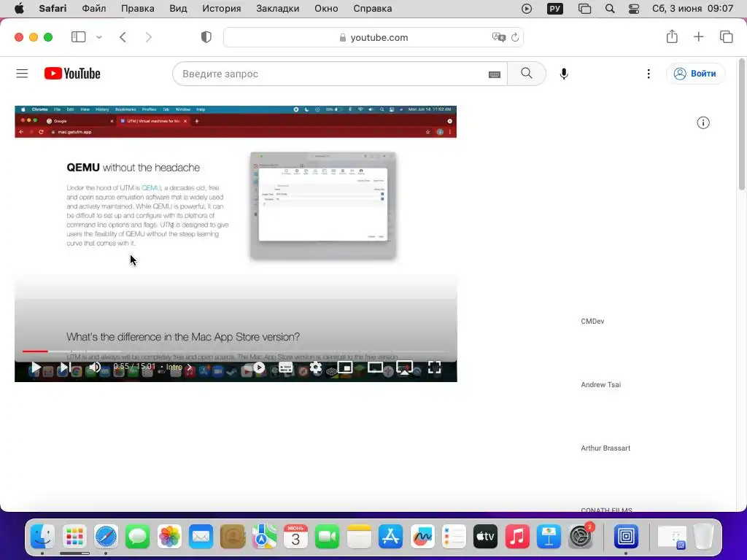Show the Safari tab overview
This screenshot has height=560, width=747.
tap(726, 36)
